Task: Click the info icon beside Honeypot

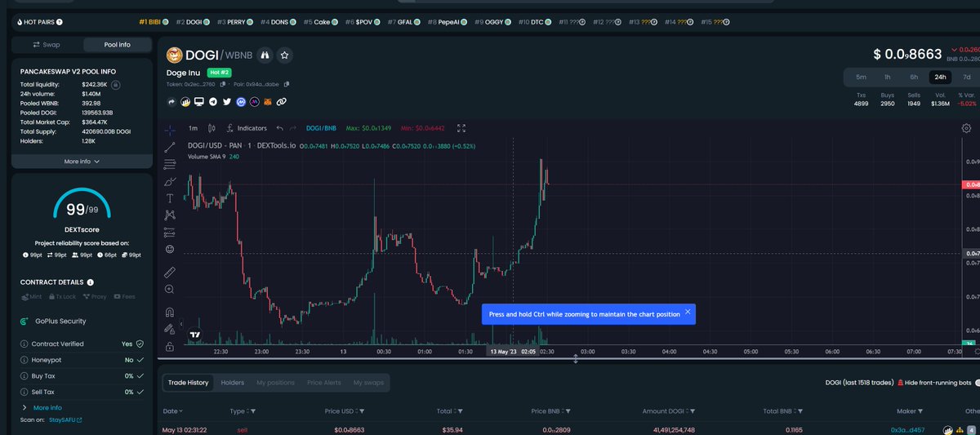Action: pyautogui.click(x=24, y=360)
